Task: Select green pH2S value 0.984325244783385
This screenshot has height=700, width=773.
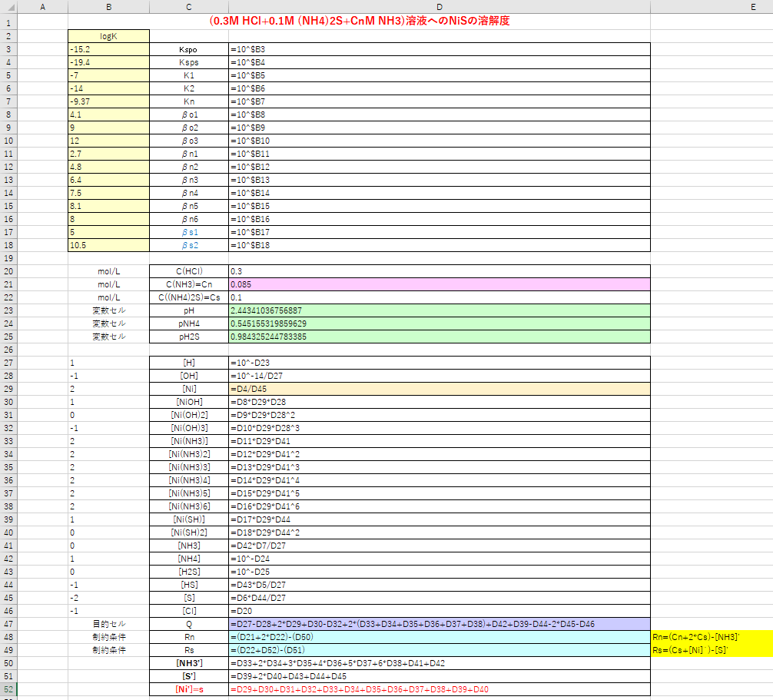Action: pyautogui.click(x=440, y=337)
